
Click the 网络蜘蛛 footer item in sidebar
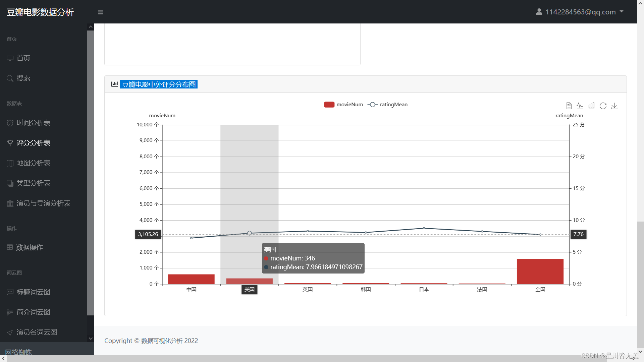pos(19,352)
